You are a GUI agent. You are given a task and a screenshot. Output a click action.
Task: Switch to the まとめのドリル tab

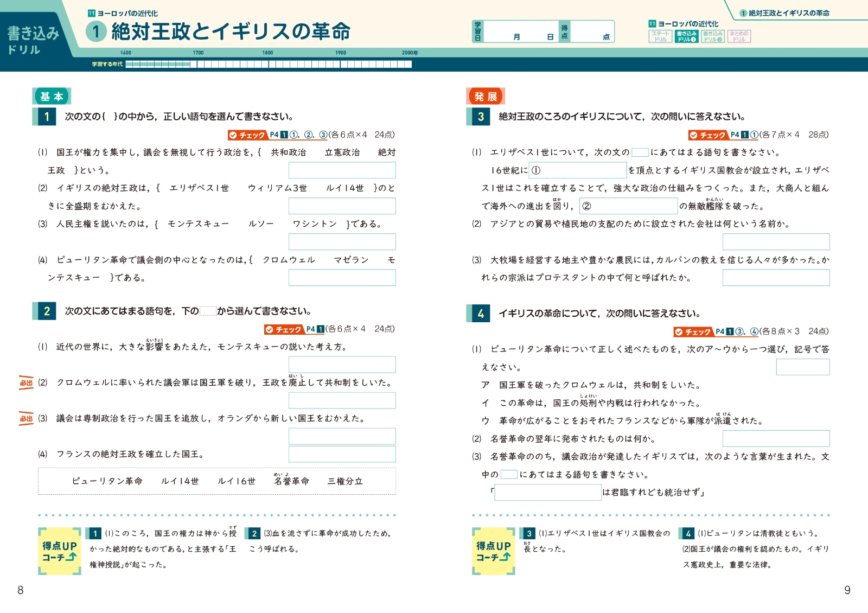tap(739, 36)
